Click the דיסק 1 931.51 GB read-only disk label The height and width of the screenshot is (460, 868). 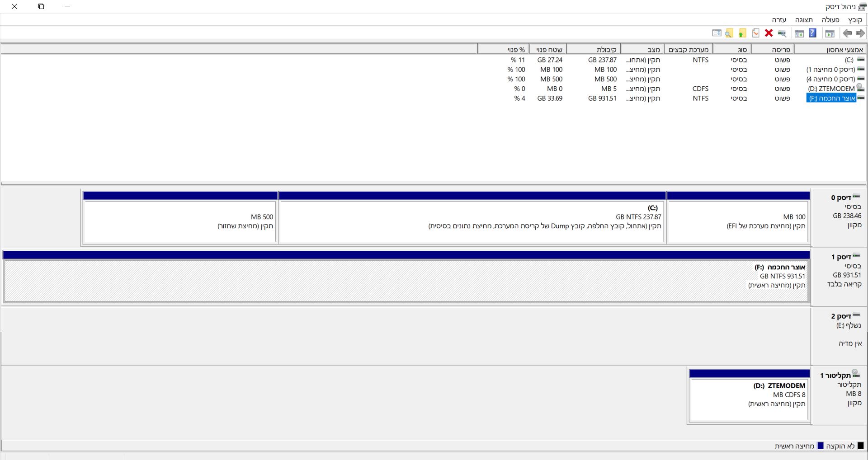pyautogui.click(x=839, y=276)
